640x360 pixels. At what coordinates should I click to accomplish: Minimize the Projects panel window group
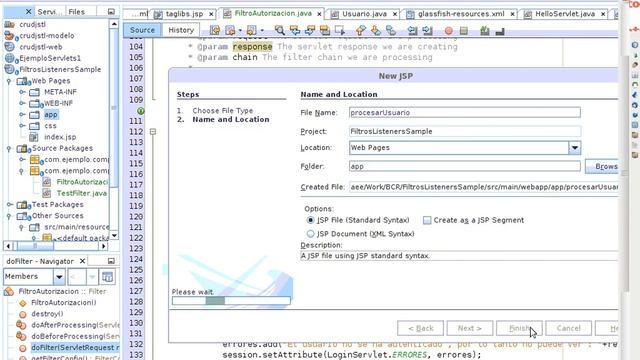[111, 12]
